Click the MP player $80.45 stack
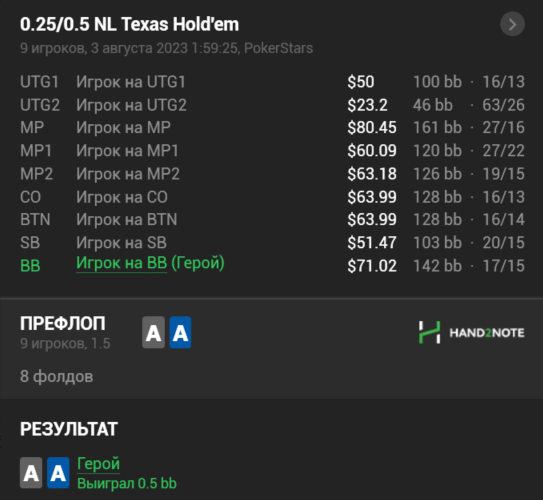 click(x=372, y=128)
